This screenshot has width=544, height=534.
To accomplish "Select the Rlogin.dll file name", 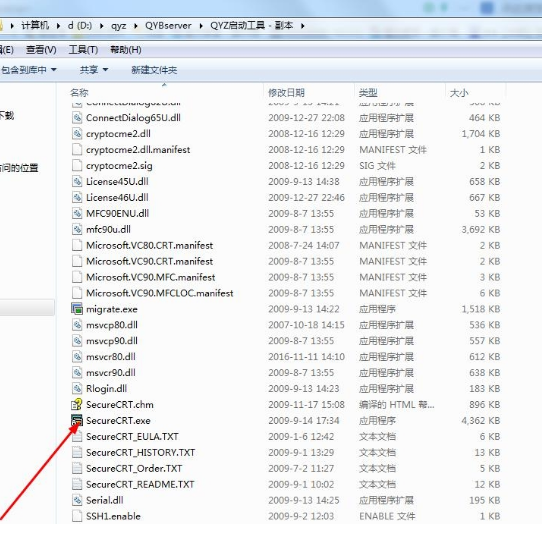I will click(107, 389).
